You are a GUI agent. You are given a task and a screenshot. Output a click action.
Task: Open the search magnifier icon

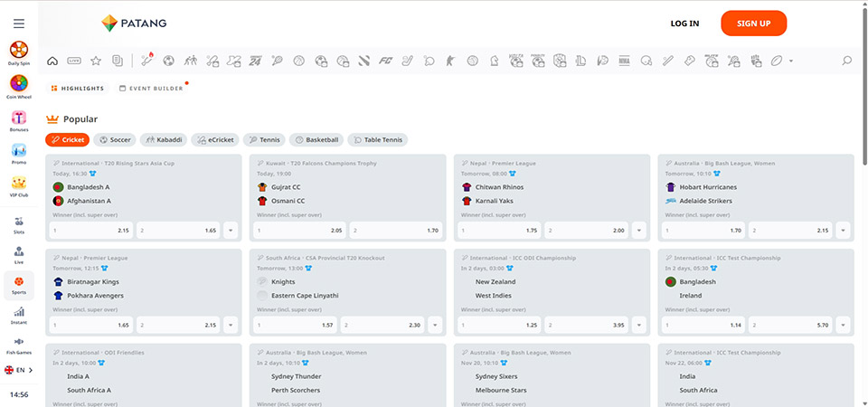tap(846, 61)
